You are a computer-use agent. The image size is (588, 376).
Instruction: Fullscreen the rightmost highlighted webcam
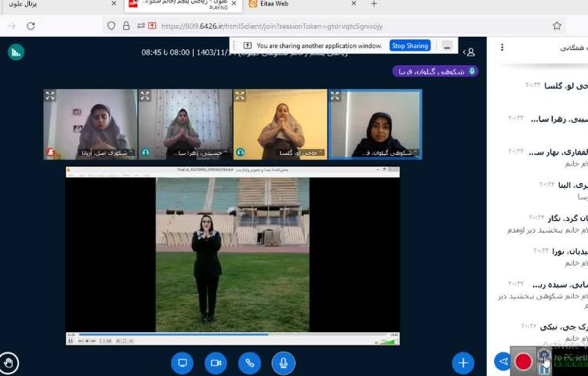coord(336,96)
